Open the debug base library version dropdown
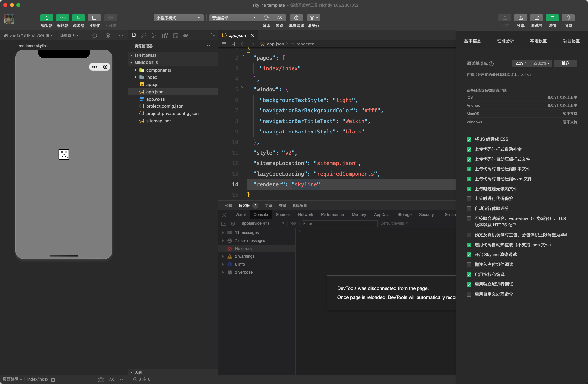 (x=532, y=63)
